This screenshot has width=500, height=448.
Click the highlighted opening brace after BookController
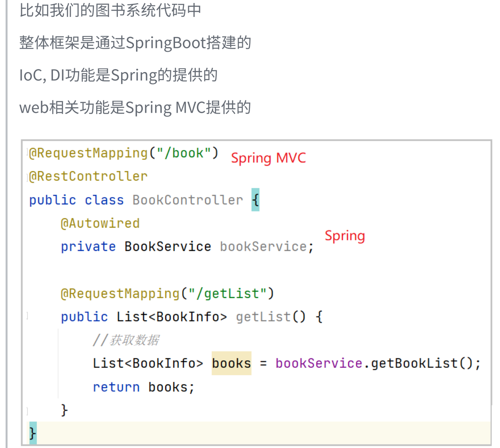click(256, 200)
